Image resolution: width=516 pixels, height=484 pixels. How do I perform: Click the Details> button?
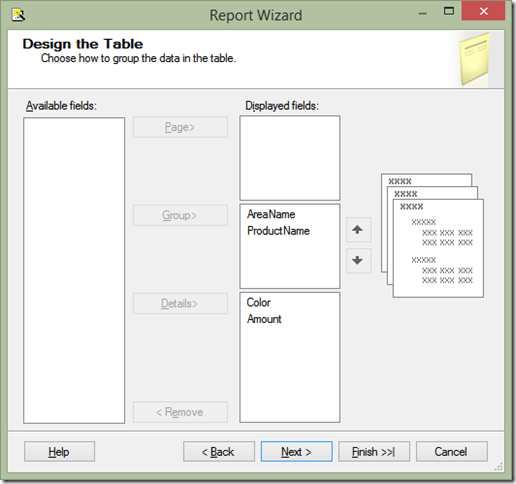click(x=180, y=304)
